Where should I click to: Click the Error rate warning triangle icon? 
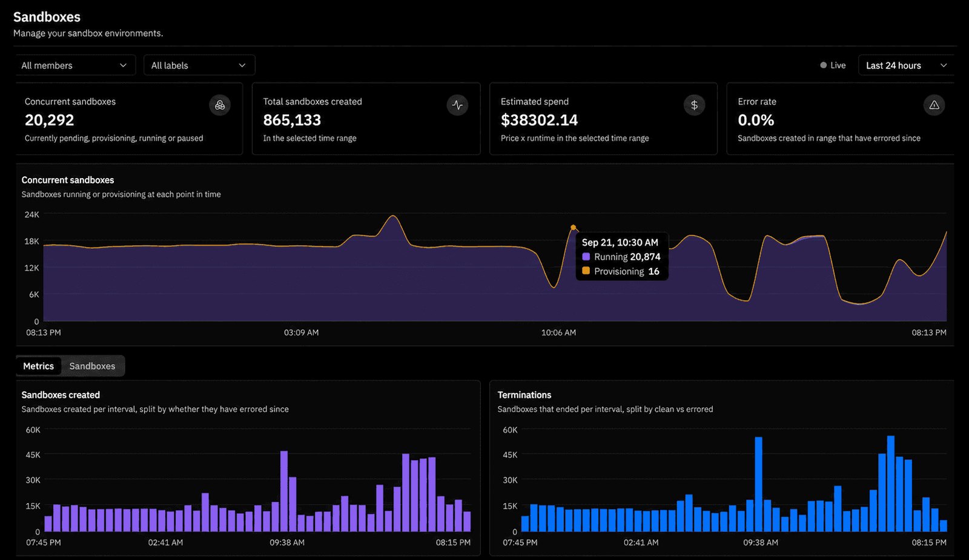pos(934,105)
